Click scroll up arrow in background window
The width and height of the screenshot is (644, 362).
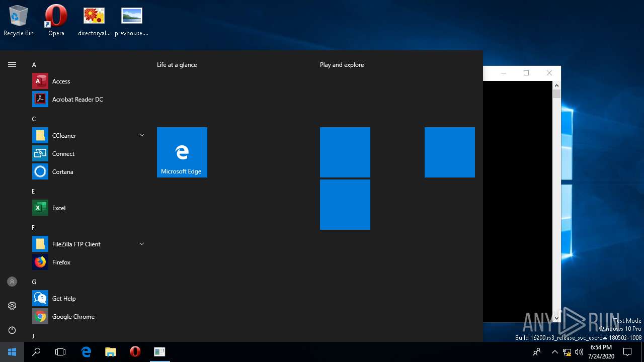tap(556, 85)
